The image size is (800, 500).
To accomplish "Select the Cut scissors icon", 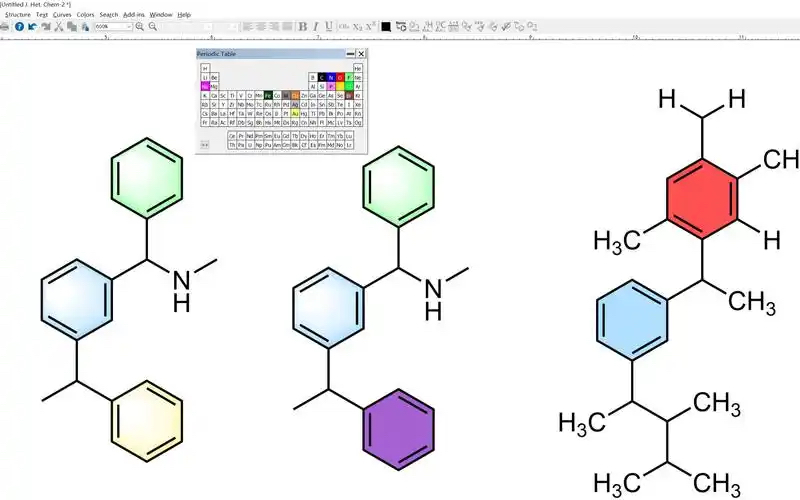I will point(59,26).
